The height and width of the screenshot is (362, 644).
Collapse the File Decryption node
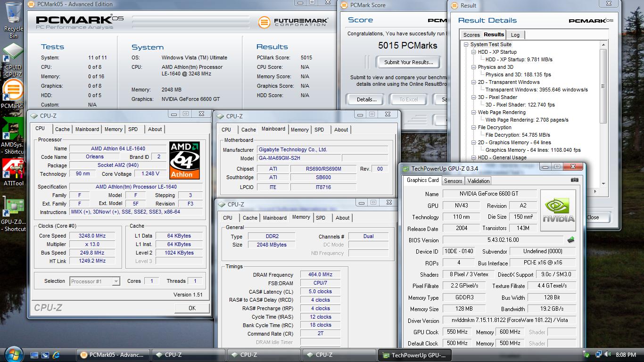[x=474, y=127]
